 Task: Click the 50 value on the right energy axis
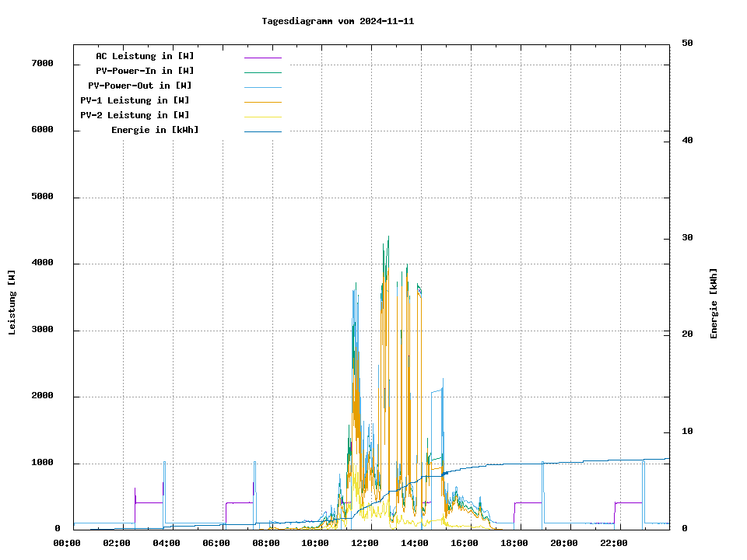(687, 44)
